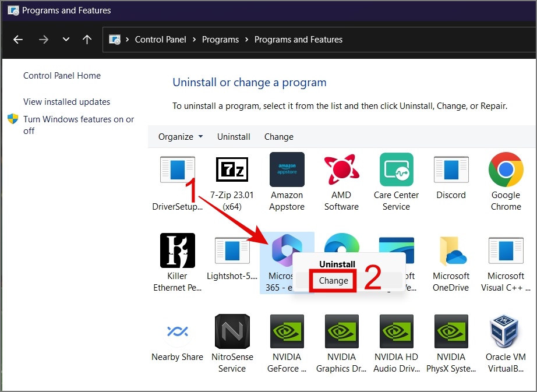The image size is (537, 392).
Task: Select the 7-Zip 23.01 program icon
Action: click(x=232, y=169)
